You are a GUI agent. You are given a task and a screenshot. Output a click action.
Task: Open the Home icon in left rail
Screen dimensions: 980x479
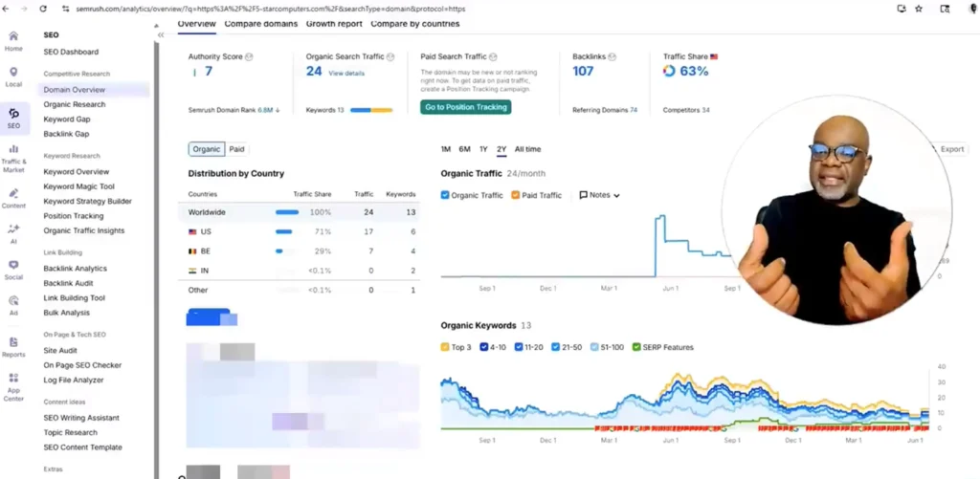[x=13, y=38]
